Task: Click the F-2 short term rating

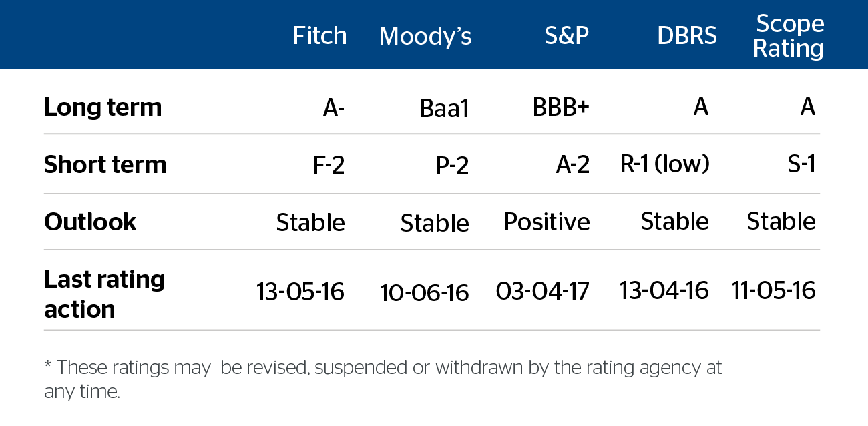Action: pos(328,165)
